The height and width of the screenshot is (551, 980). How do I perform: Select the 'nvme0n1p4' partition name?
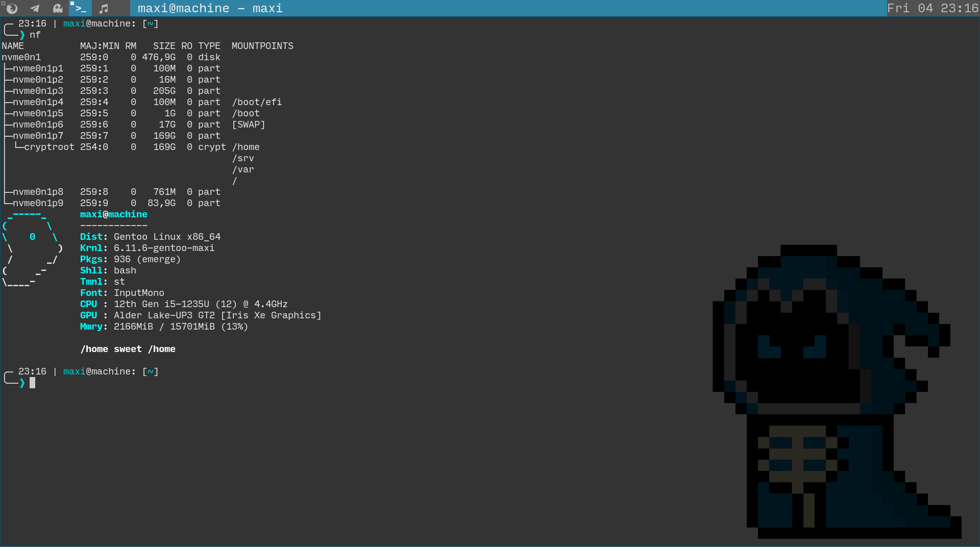click(38, 102)
